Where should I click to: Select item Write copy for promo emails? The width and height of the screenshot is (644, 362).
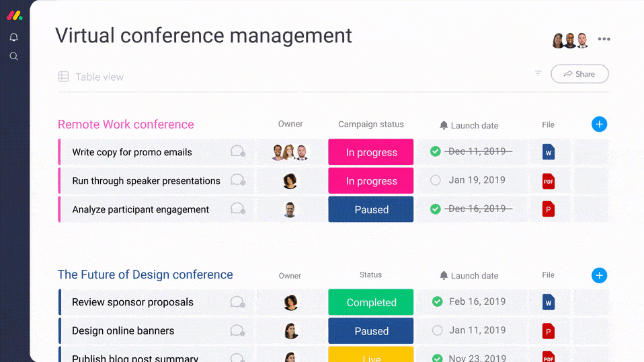click(x=132, y=152)
